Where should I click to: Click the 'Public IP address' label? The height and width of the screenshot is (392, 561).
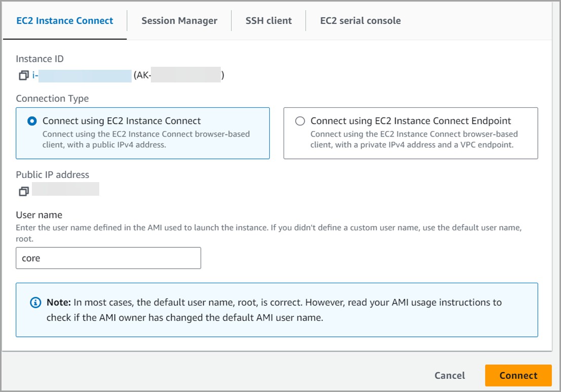[53, 175]
